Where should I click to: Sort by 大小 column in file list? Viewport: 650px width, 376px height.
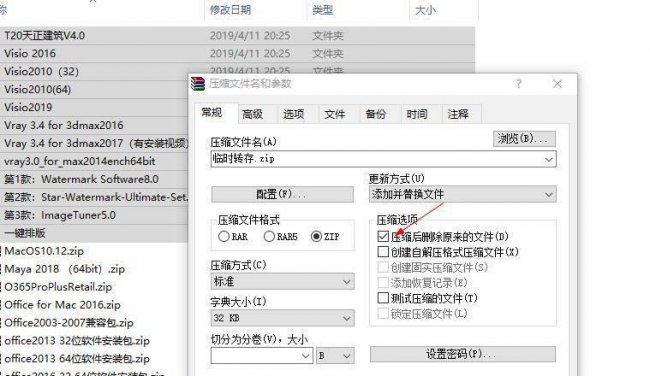[x=425, y=10]
